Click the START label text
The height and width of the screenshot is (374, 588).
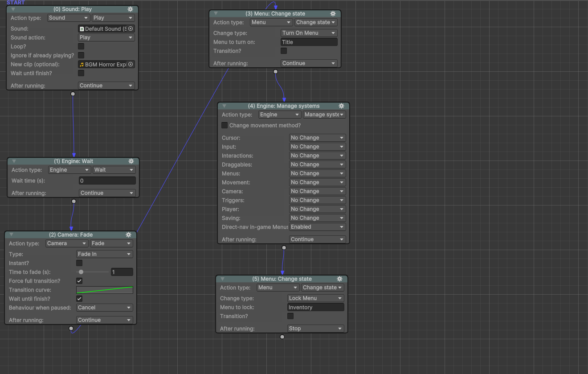tap(16, 3)
